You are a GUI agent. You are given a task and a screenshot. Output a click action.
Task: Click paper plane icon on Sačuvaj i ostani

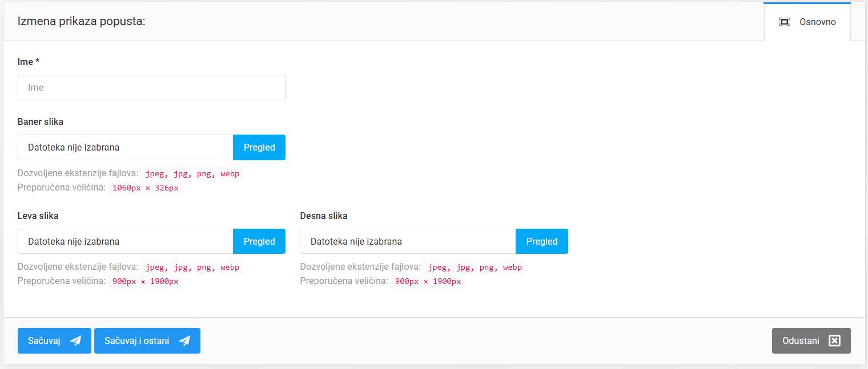click(x=184, y=341)
